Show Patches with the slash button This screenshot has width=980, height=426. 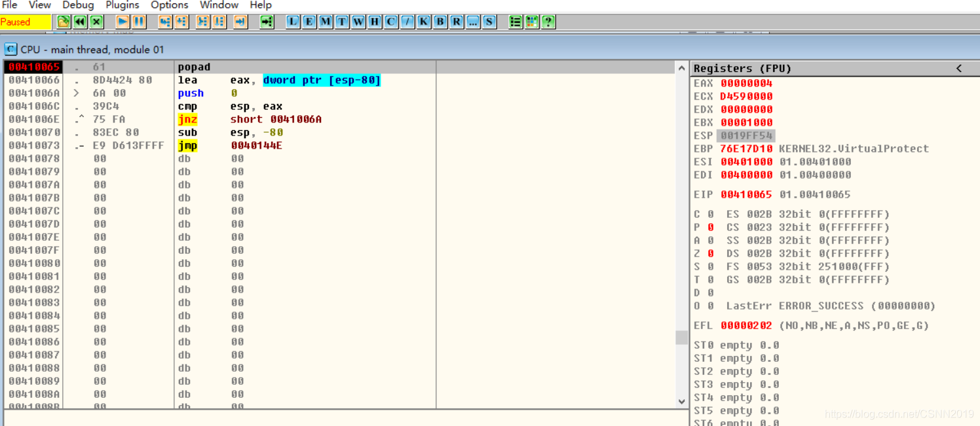407,22
